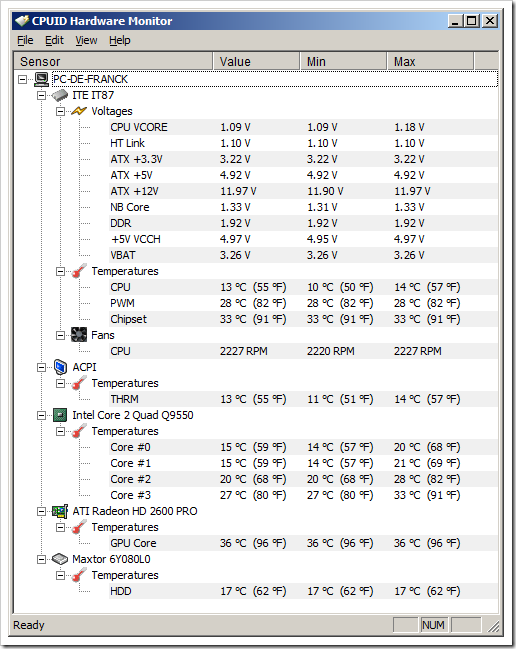516x649 pixels.
Task: Select the THRM temperature row
Action: tap(303, 399)
